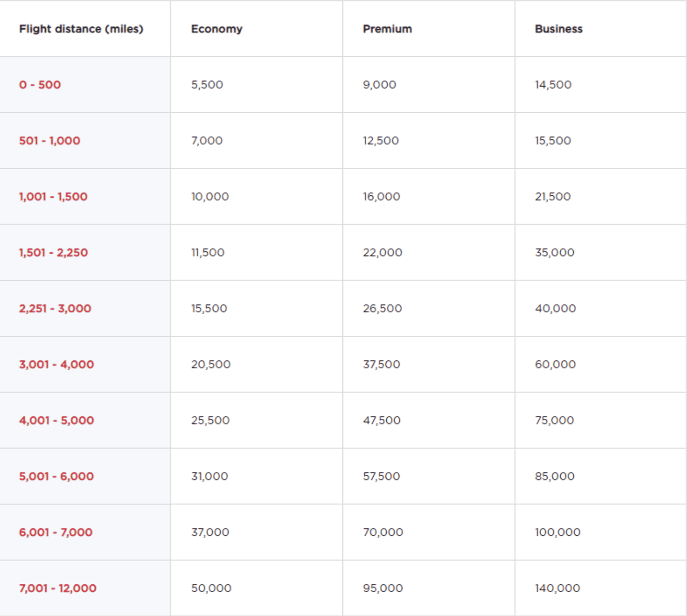687x616 pixels.
Task: Click the Economy column header
Action: pyautogui.click(x=217, y=29)
